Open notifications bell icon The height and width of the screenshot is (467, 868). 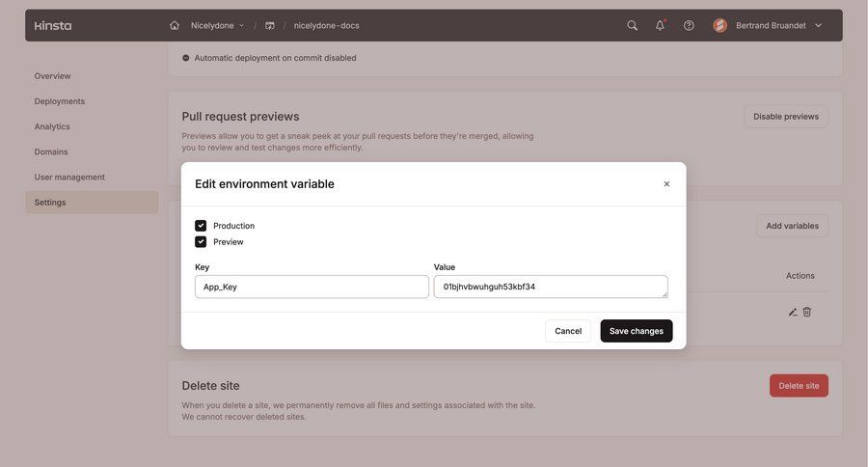click(x=660, y=25)
